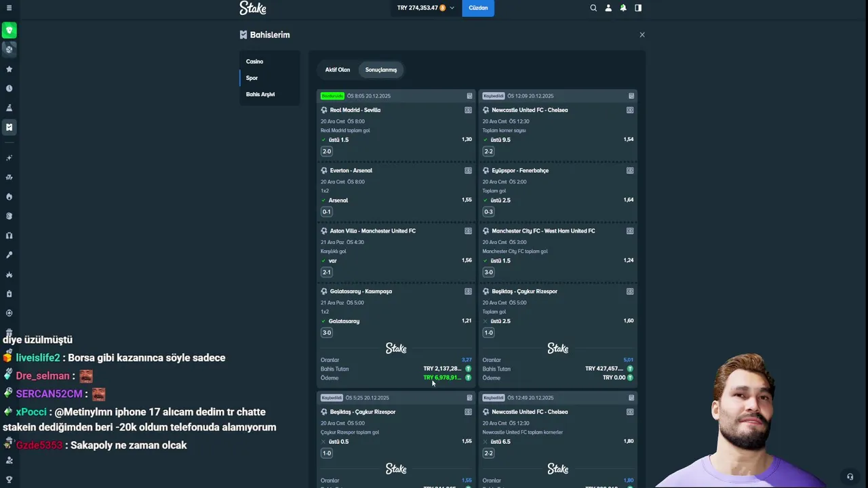Click the green status badge on 8:05 card
868x488 pixels.
pos(332,96)
